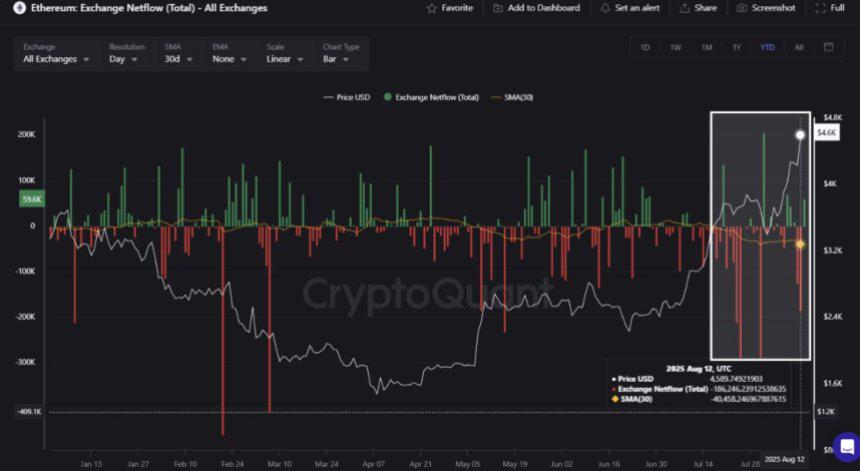Screen dimensions: 860x471
Task: Select the 1M range button
Action: tap(706, 47)
